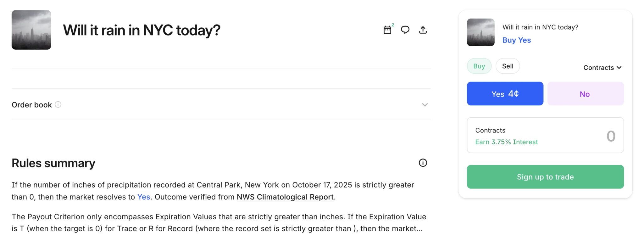Click the Earn 3.75% Interest text
644x241 pixels.
(x=507, y=142)
